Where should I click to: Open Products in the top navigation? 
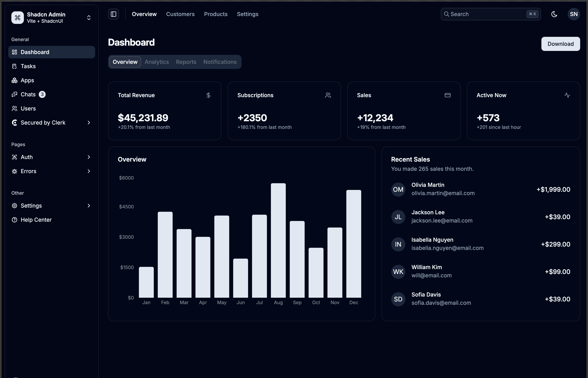(x=216, y=14)
